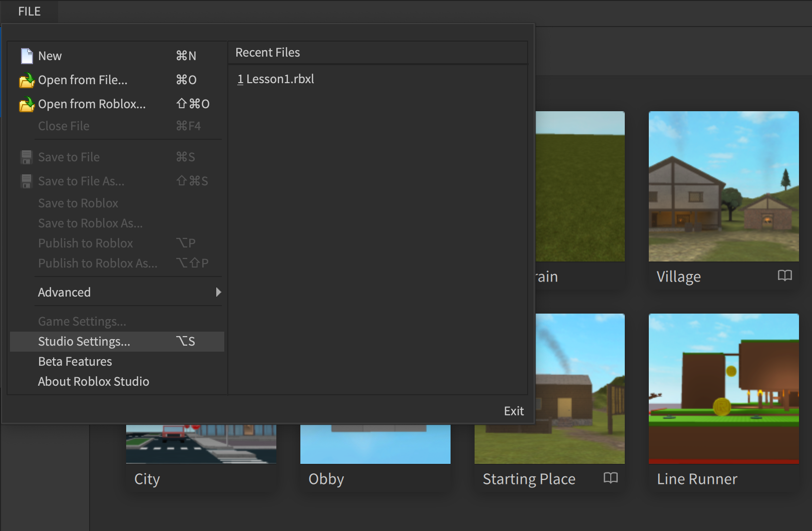Click the Save to File As disk icon
812x531 pixels.
[27, 181]
